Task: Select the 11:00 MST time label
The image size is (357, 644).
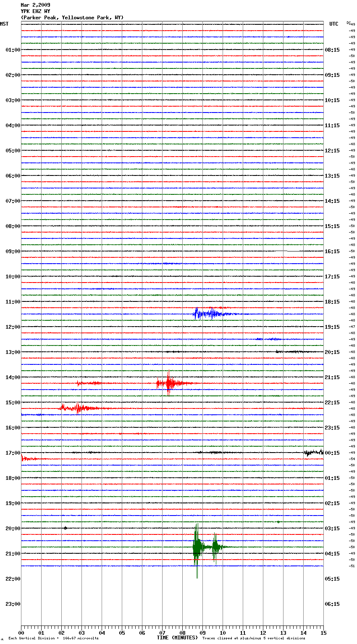Action: coord(13,302)
